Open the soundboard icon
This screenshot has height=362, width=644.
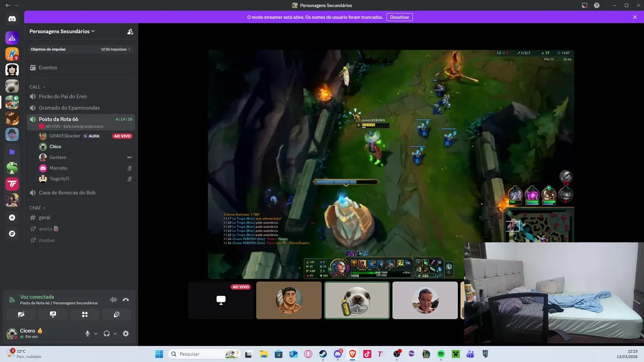point(116,314)
